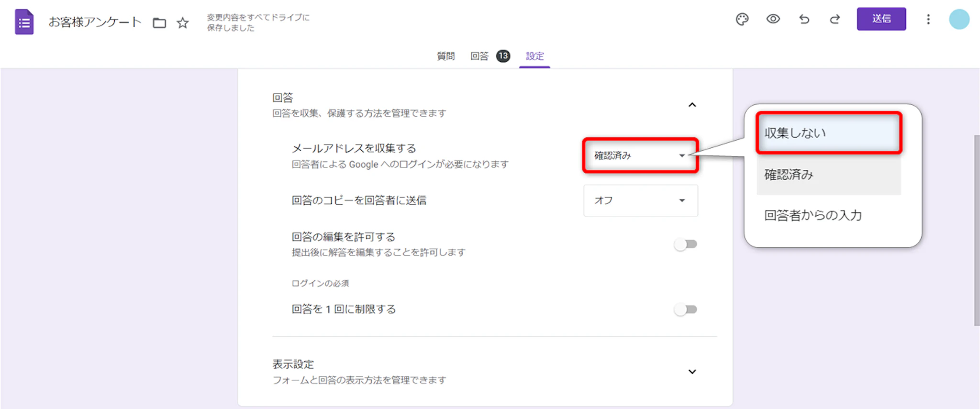
Task: Open the 確認済み email collection dropdown
Action: tap(640, 155)
